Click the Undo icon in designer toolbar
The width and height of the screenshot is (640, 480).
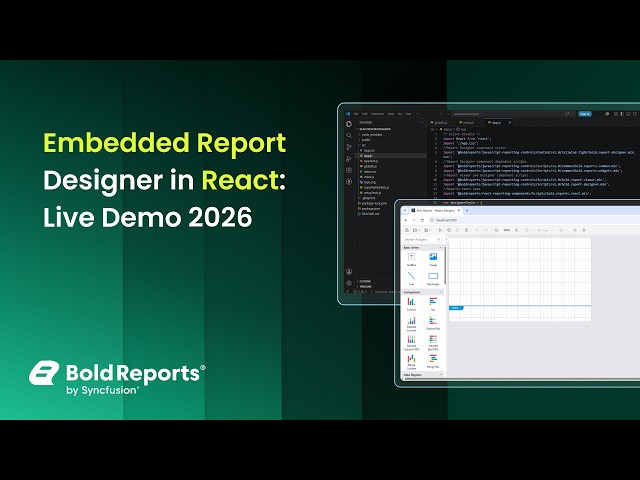tap(477, 230)
